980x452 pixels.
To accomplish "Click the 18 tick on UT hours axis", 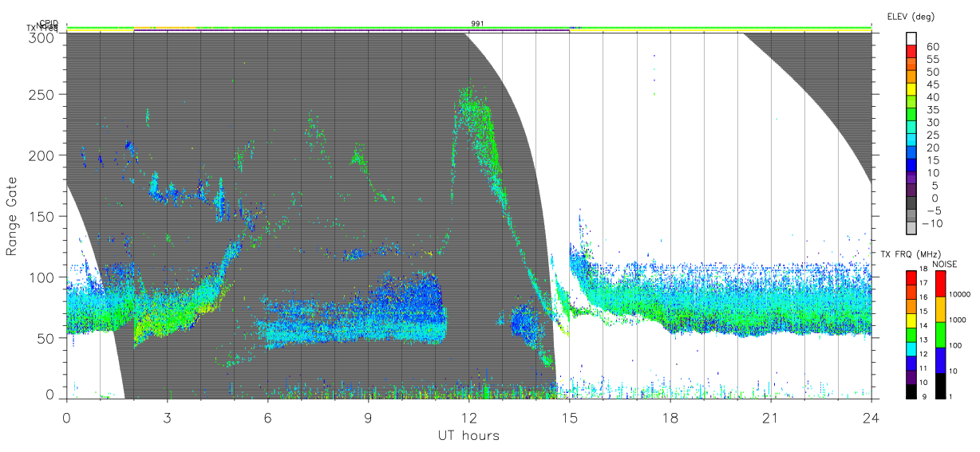I will click(670, 418).
